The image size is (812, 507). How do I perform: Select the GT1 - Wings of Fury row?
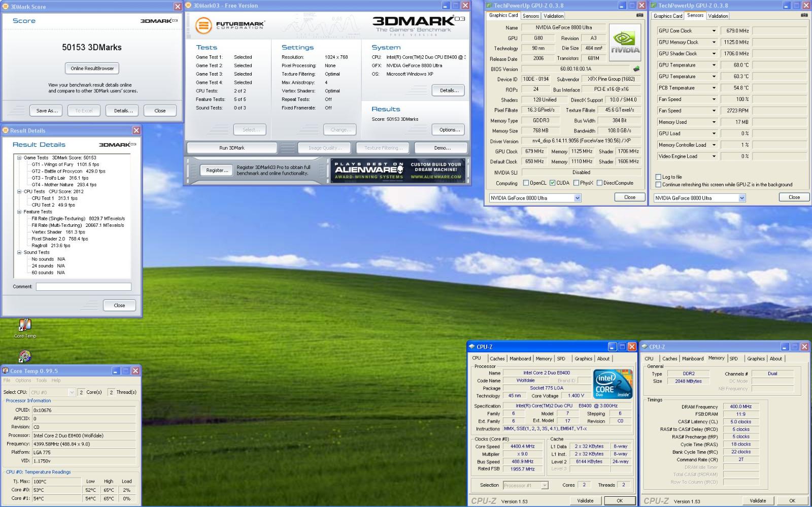click(65, 164)
